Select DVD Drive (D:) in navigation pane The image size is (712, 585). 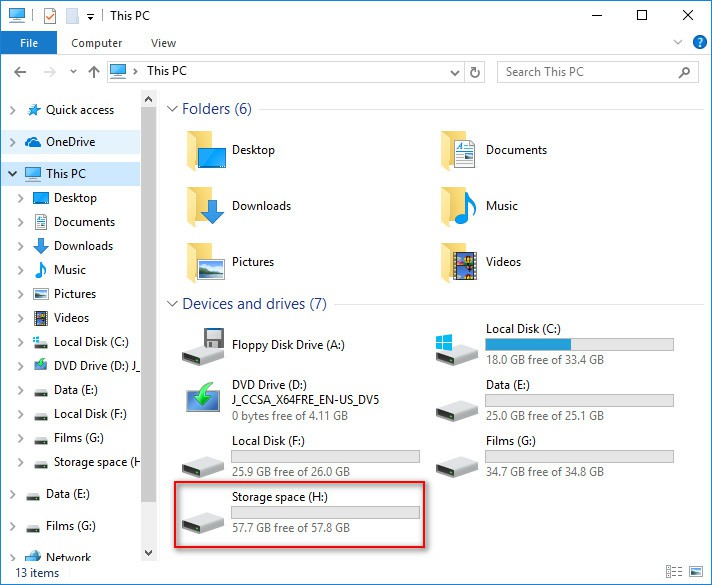coord(96,366)
